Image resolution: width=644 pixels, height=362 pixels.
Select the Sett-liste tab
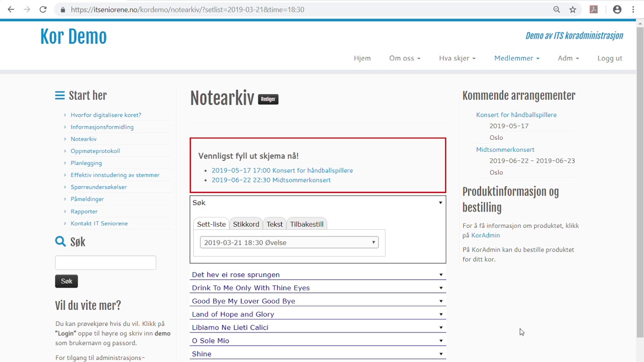(x=211, y=224)
